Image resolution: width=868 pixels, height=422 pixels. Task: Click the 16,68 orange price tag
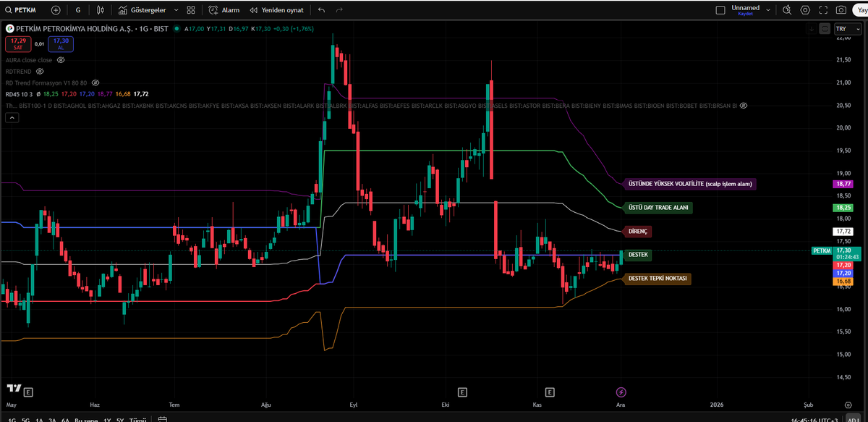tap(843, 281)
